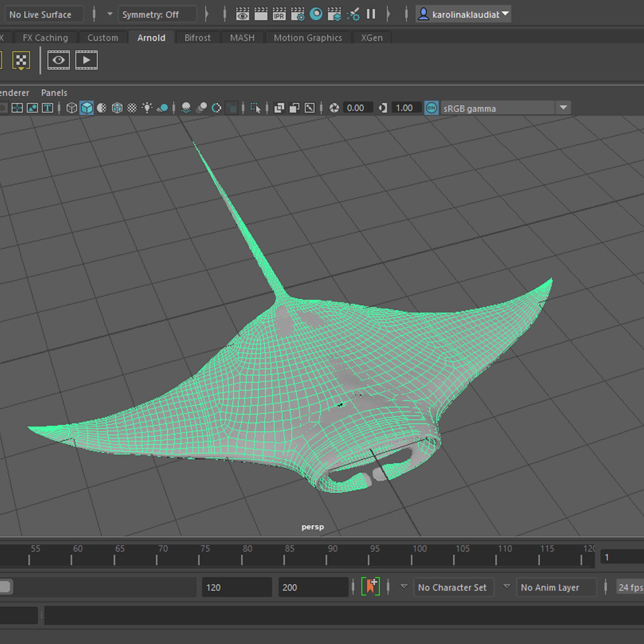Open the Hypershade window icon

316,14
